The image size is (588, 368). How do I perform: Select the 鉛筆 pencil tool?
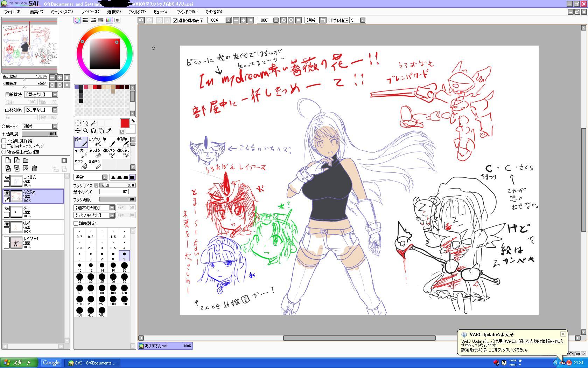pos(80,142)
